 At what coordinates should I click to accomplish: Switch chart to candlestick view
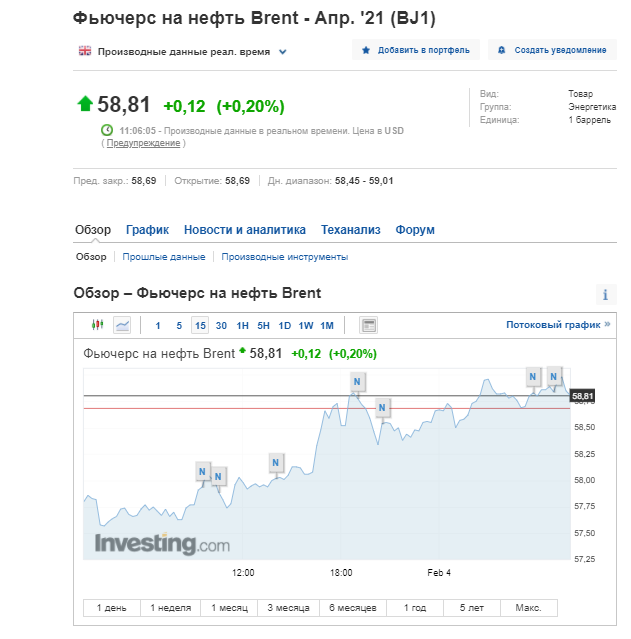97,325
